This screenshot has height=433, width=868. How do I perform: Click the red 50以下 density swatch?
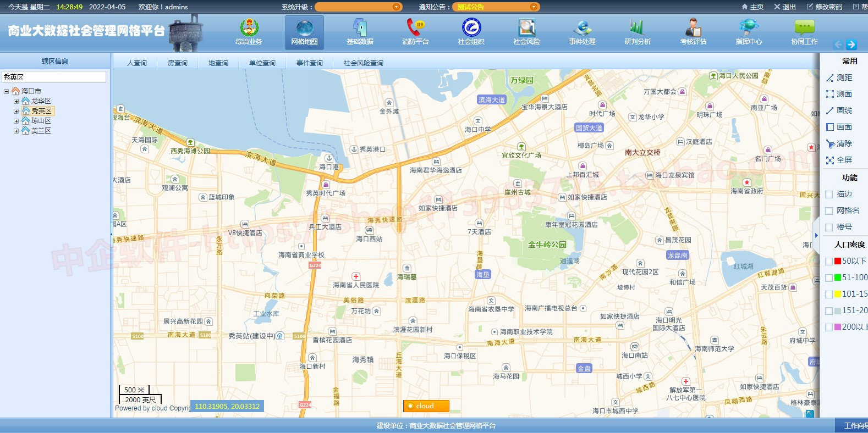tap(838, 261)
